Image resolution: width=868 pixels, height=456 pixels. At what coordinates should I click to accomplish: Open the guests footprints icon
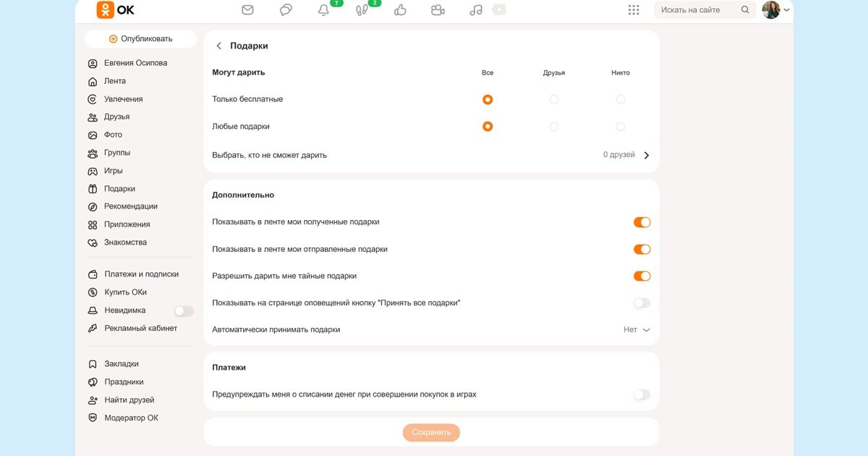point(362,10)
